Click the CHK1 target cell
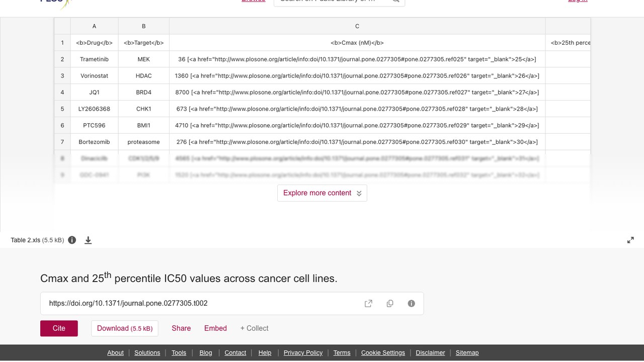 point(144,109)
